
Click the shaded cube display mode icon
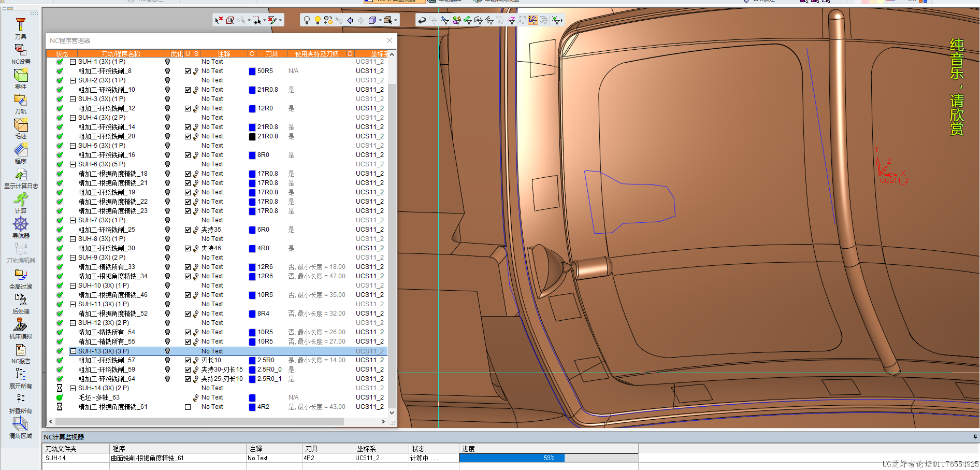372,20
